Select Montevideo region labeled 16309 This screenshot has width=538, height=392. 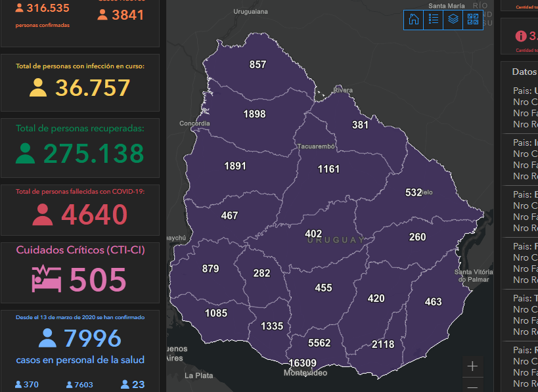pos(303,363)
